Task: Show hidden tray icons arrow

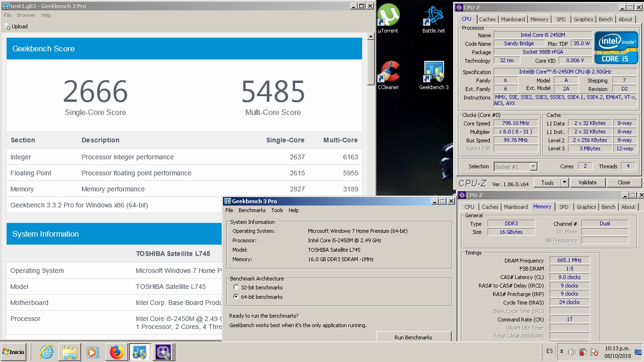Action: (x=561, y=352)
